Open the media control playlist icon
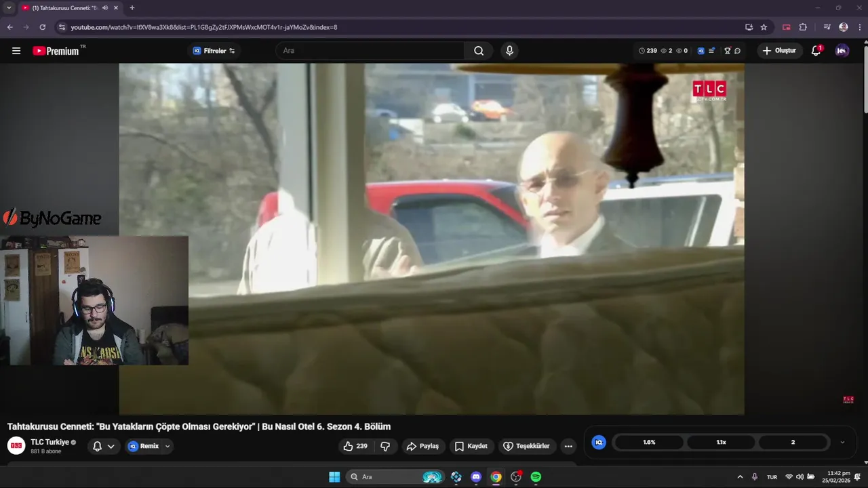The width and height of the screenshot is (868, 488). tap(827, 27)
